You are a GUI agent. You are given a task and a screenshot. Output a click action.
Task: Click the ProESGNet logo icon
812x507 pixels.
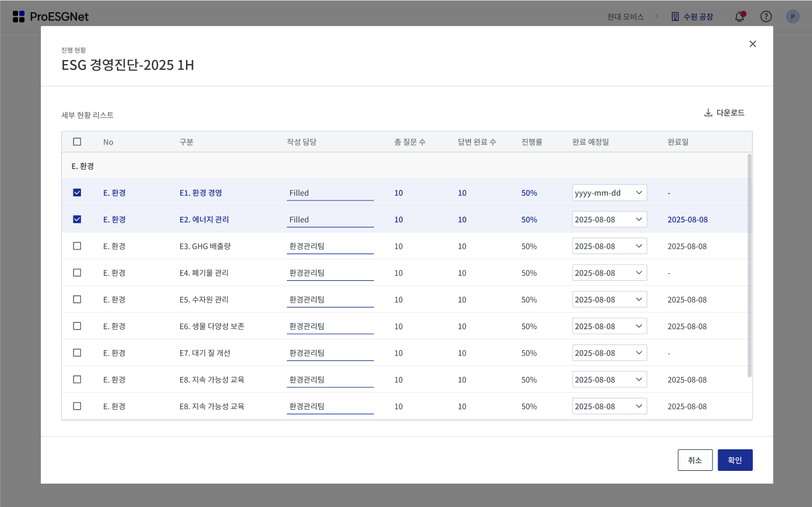pyautogui.click(x=19, y=16)
